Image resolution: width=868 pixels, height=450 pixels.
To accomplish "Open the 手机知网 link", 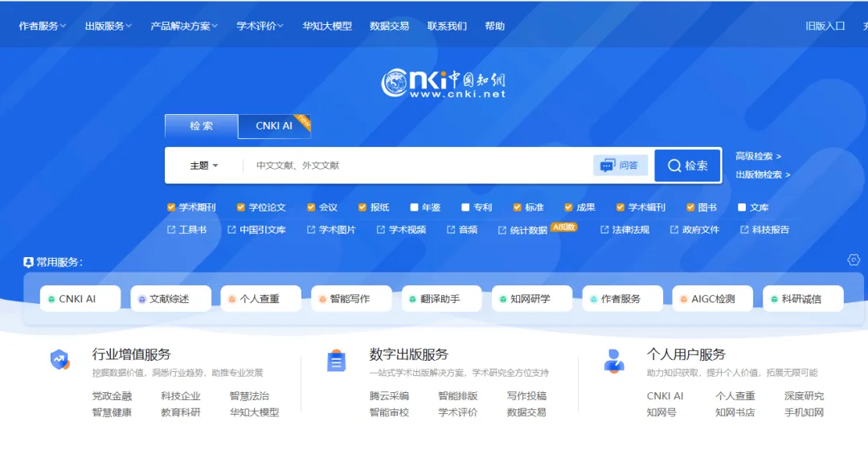I will coord(804,413).
